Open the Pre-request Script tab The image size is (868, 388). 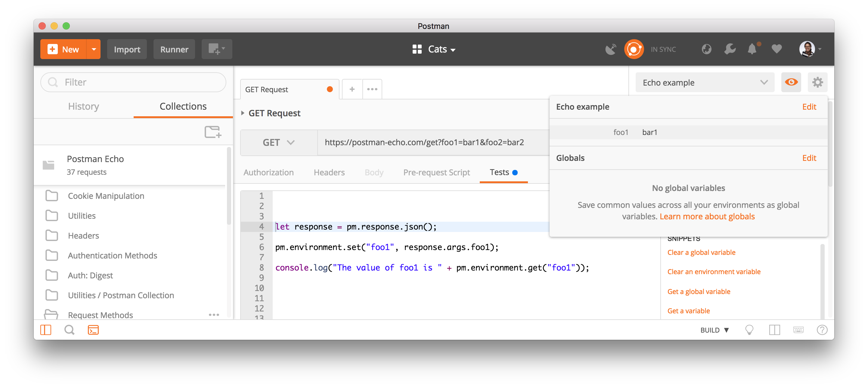point(436,172)
